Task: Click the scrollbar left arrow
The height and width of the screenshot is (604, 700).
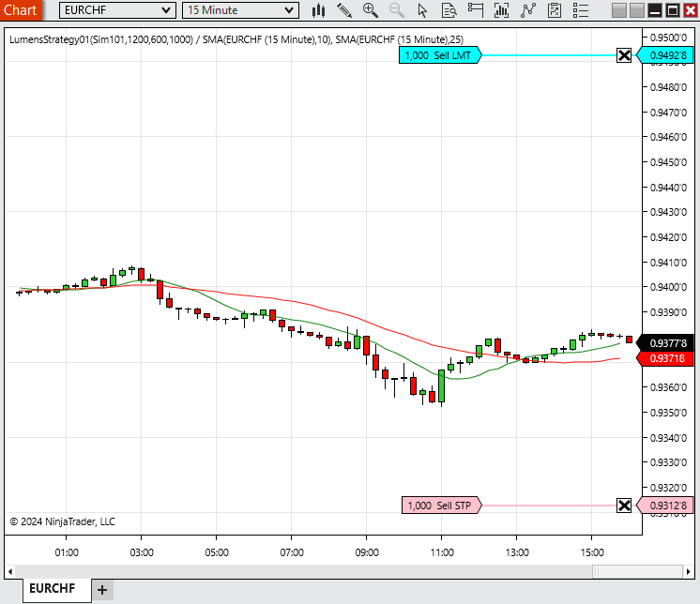Action: (x=10, y=571)
